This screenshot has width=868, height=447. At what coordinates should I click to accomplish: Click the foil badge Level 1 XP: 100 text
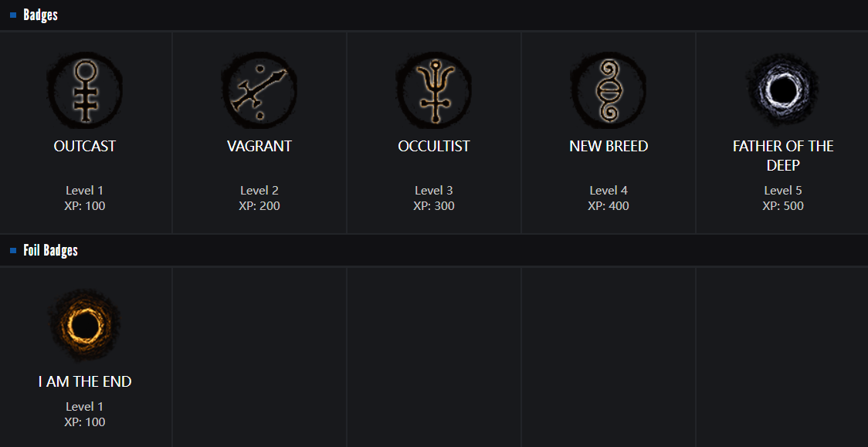click(x=85, y=415)
